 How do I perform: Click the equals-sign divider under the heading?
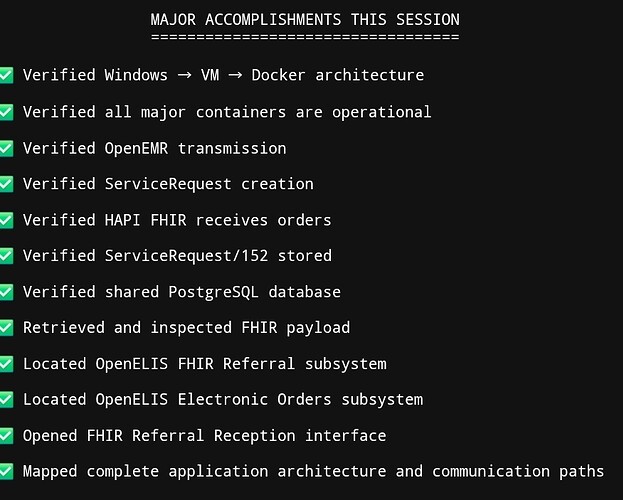305,37
